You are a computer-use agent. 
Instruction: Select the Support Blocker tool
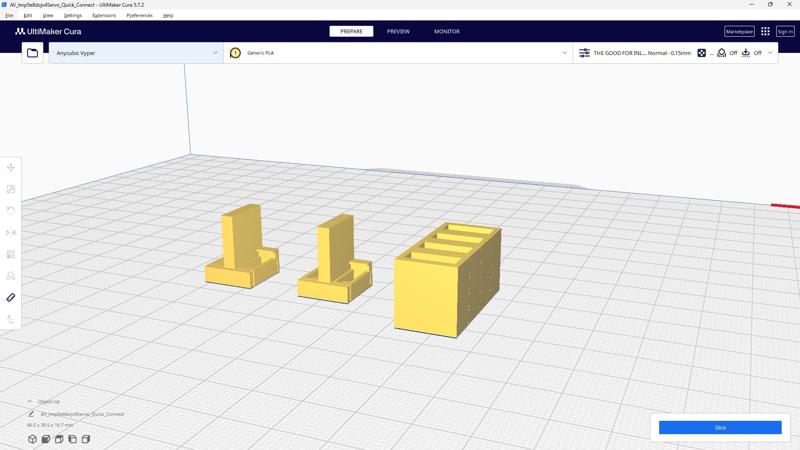[x=11, y=276]
